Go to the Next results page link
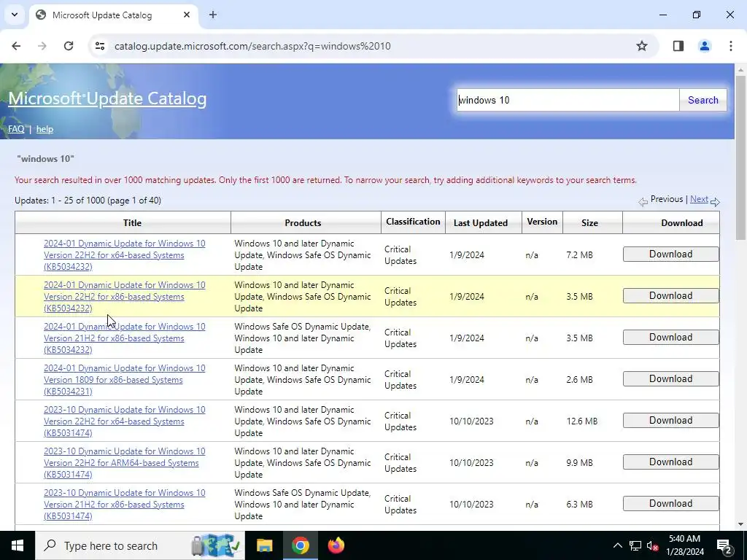Image resolution: width=747 pixels, height=560 pixels. click(699, 199)
